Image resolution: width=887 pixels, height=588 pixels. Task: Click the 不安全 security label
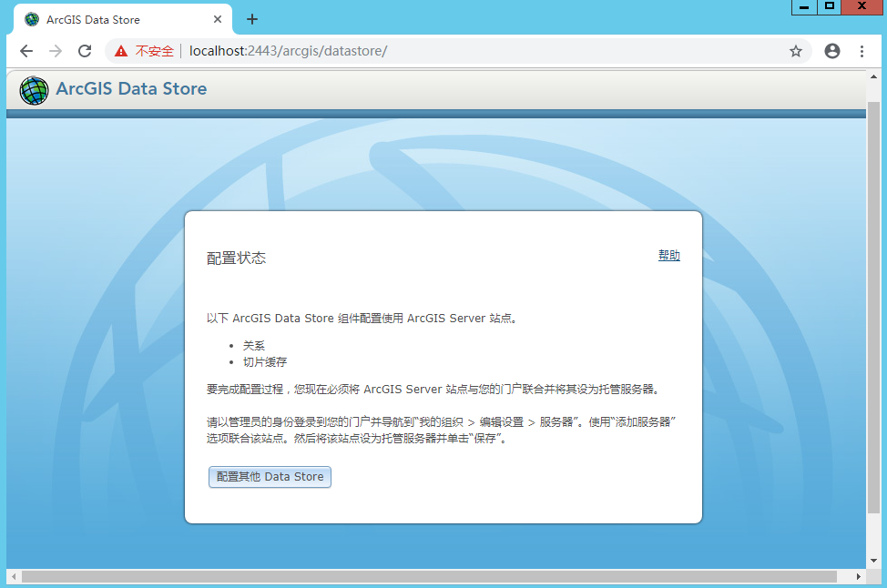(x=155, y=51)
